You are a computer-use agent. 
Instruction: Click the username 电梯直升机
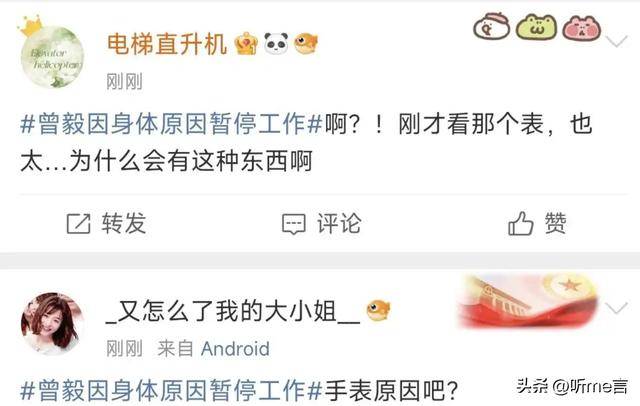point(167,44)
